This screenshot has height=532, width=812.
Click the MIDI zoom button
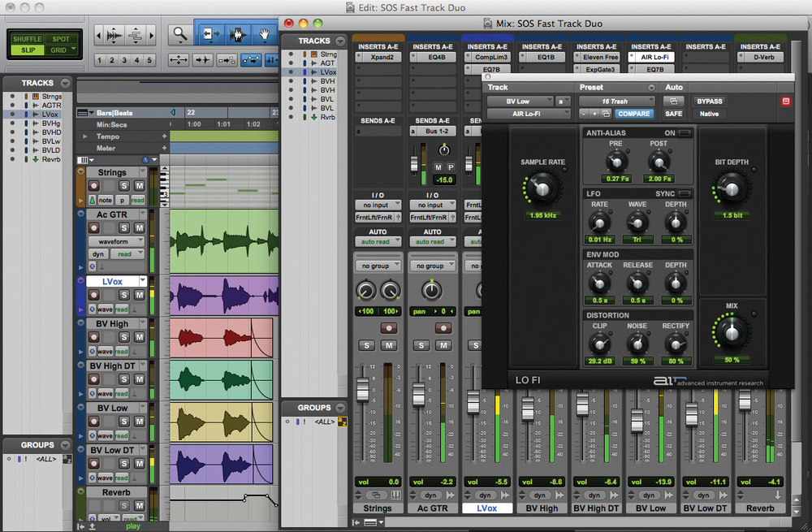click(x=136, y=36)
